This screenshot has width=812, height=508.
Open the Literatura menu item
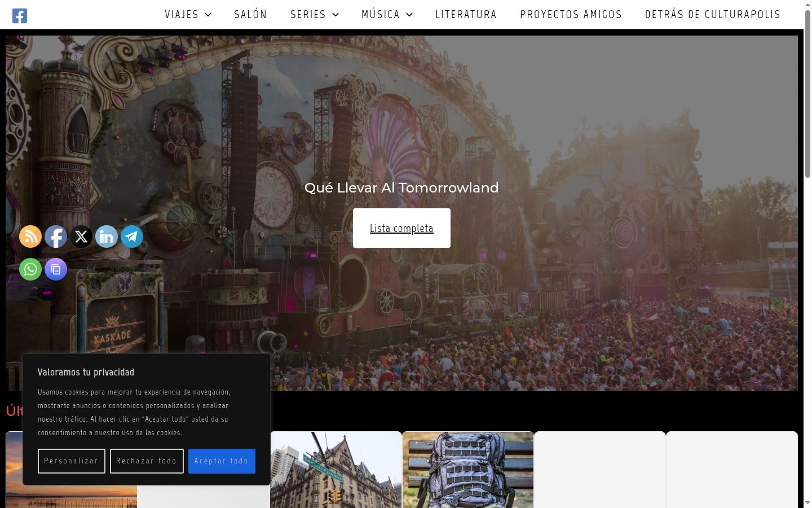tap(466, 14)
